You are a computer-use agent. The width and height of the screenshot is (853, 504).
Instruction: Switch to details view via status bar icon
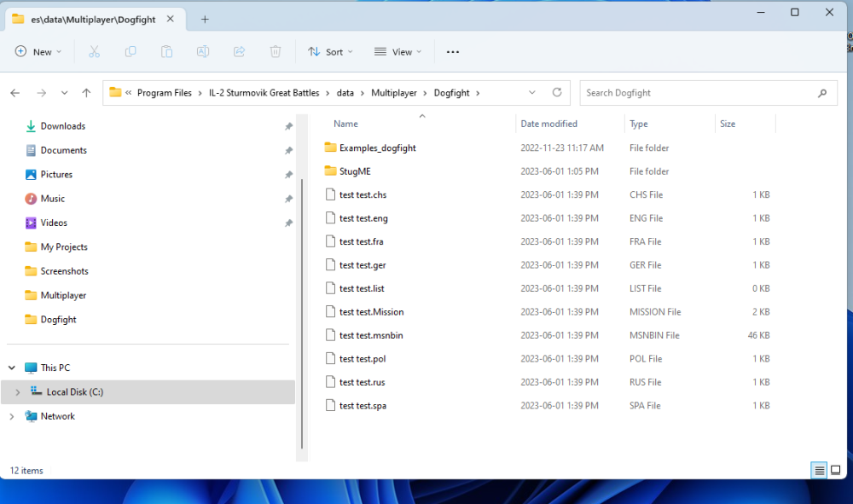819,470
